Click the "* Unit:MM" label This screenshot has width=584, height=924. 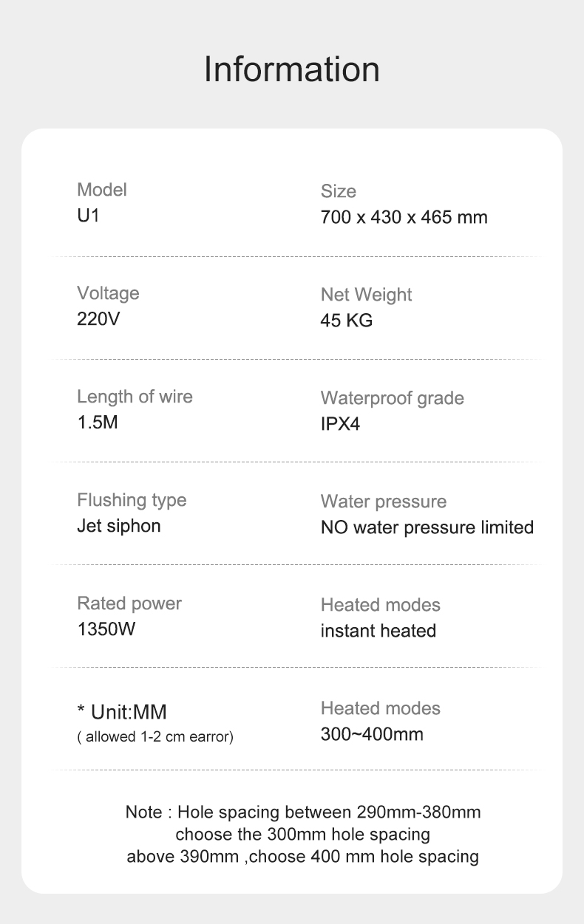pos(122,712)
